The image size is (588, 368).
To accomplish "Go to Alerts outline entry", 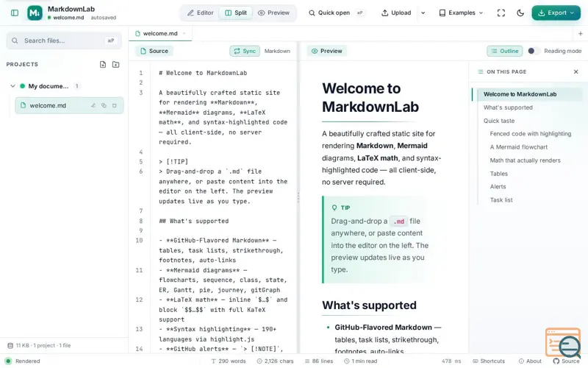I will click(x=498, y=187).
